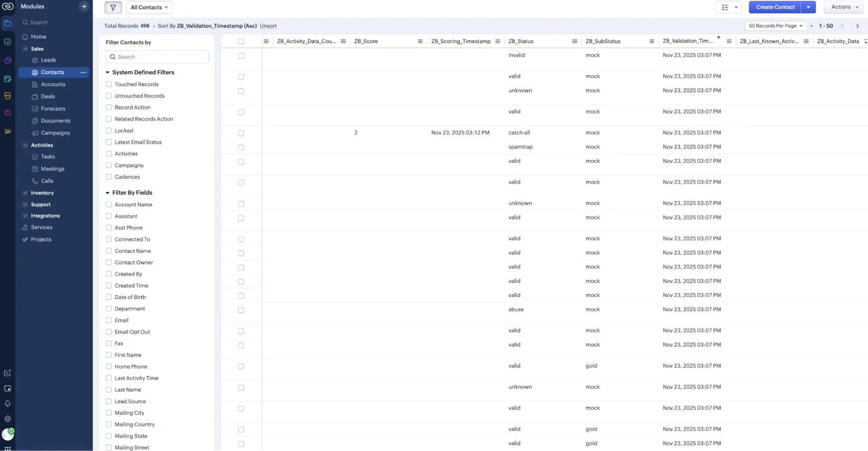Open the Zia assistant icon in sidebar
868x451 pixels.
click(7, 131)
